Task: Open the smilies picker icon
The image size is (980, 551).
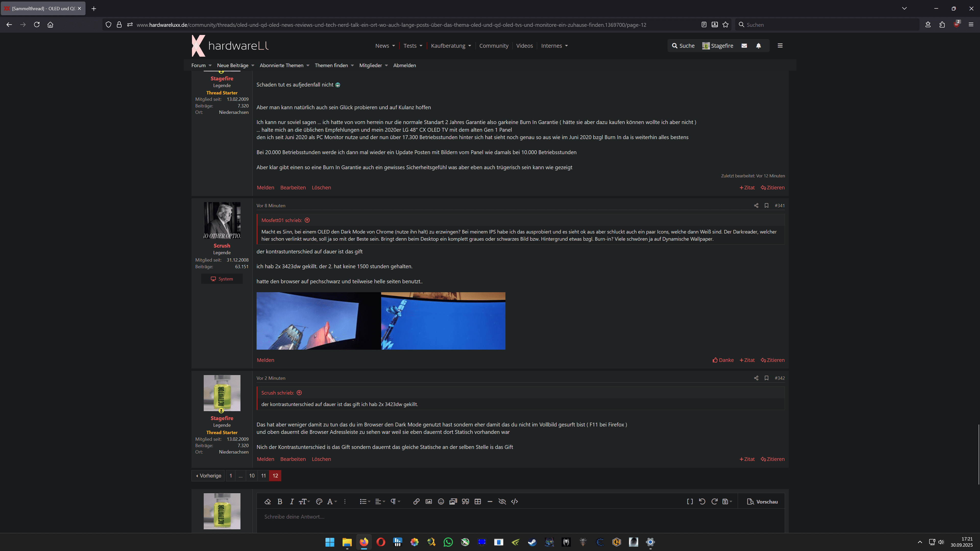Action: [441, 501]
